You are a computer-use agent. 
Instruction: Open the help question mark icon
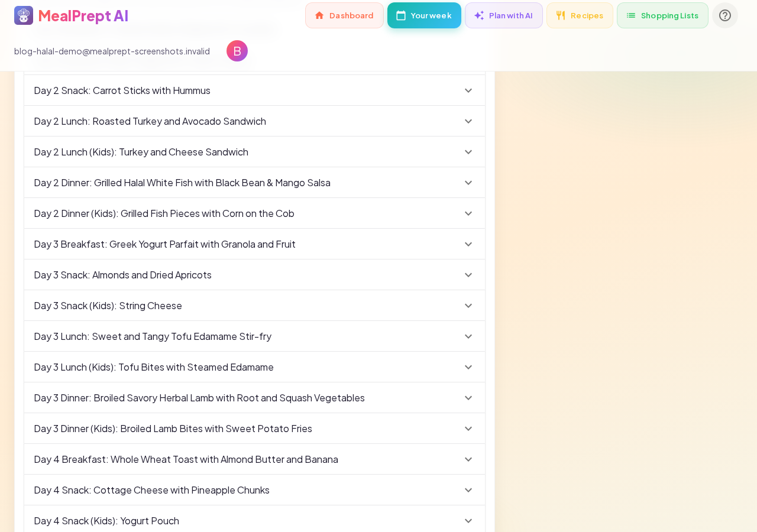click(725, 15)
